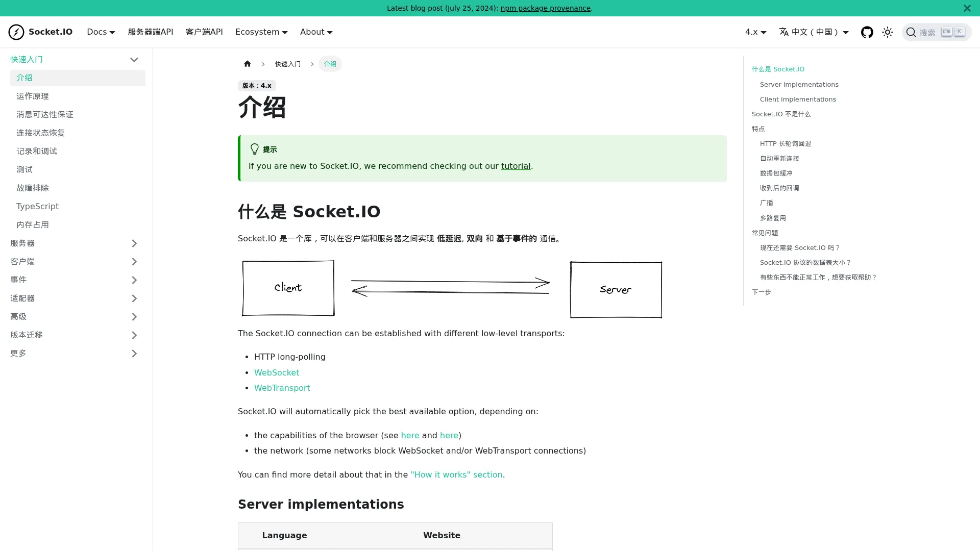Viewport: 980px width, 551px height.
Task: Jump to 现在还需要 Socket.IO 吗？ in contents
Action: [800, 247]
